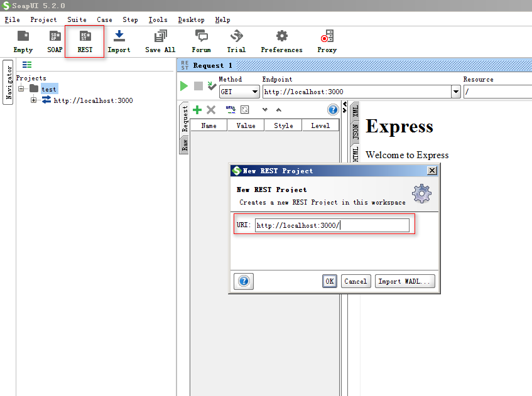Add request to test case icon
Viewport: 532px width, 396px height.
[212, 86]
